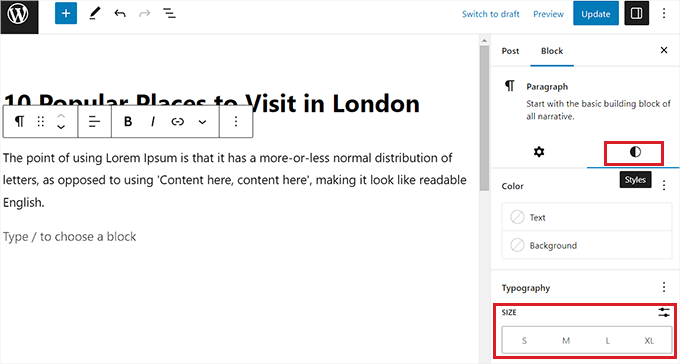Click the drag handle dots icon
Image resolution: width=680 pixels, height=364 pixels.
click(x=40, y=121)
